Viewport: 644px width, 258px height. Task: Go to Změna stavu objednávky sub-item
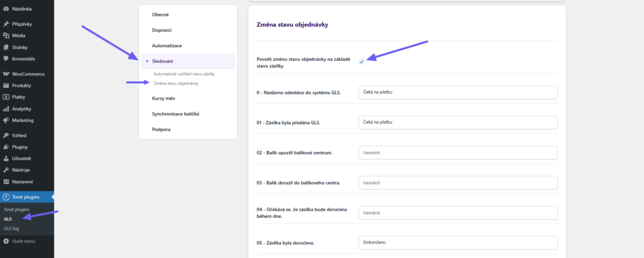click(176, 83)
